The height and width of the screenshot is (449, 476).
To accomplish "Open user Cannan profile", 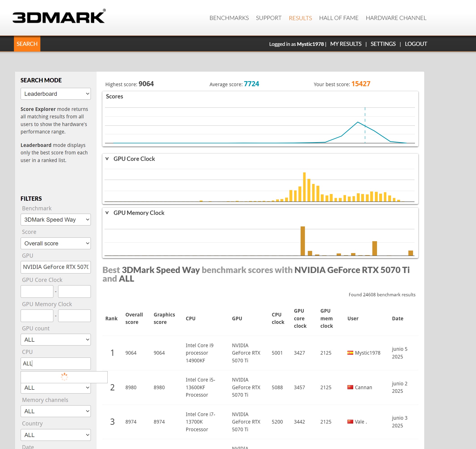I will [x=363, y=387].
